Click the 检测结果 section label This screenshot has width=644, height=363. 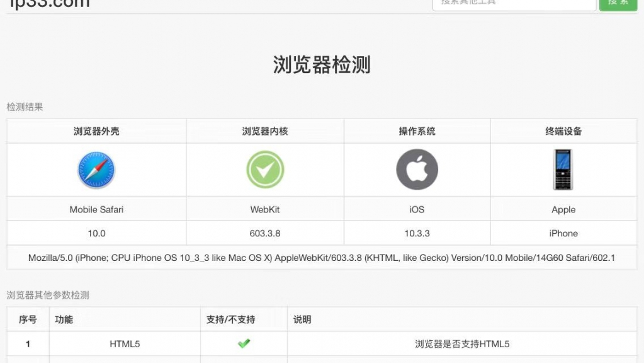25,107
